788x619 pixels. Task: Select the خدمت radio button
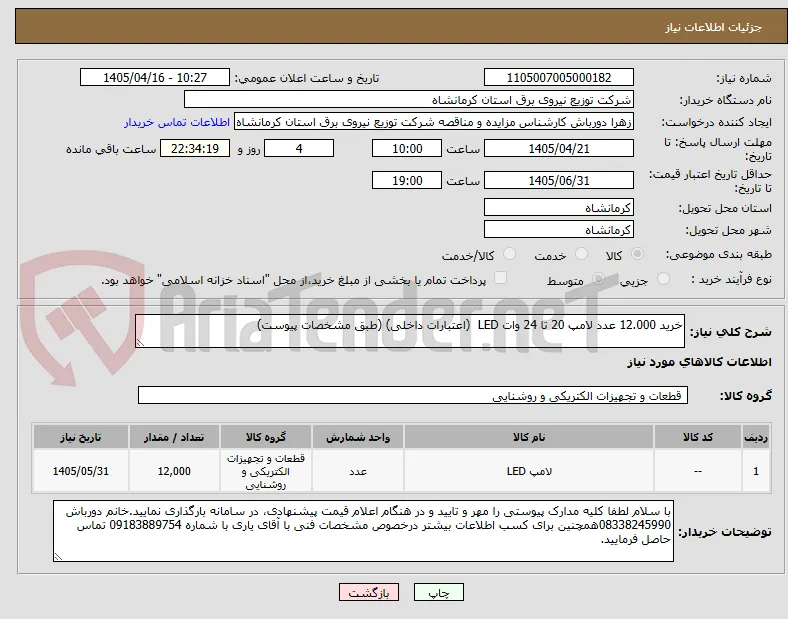581,254
